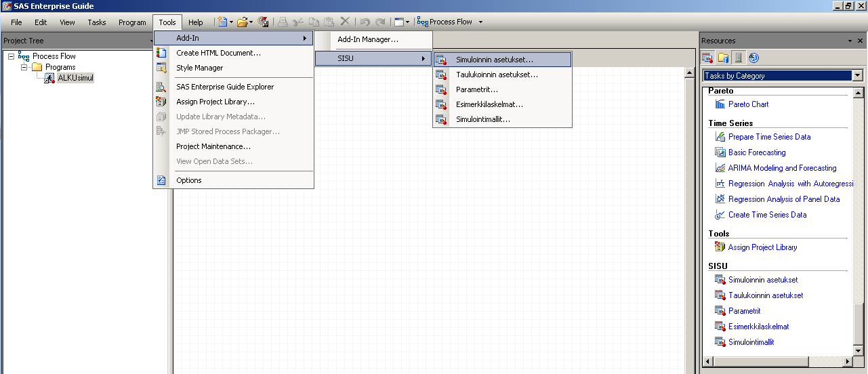Click the Parametrit icon in Resources pane
The image size is (868, 374).
[720, 311]
